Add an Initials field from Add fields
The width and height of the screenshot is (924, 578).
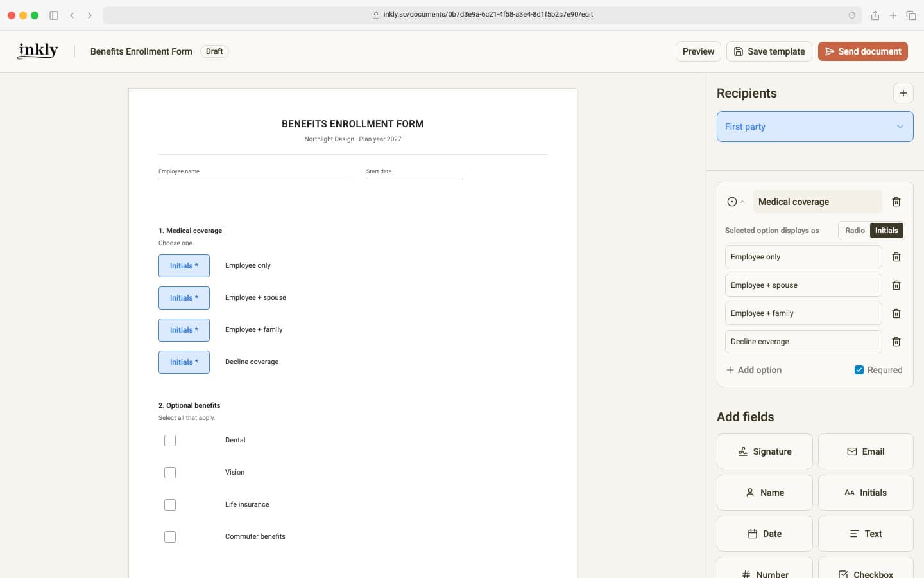866,493
